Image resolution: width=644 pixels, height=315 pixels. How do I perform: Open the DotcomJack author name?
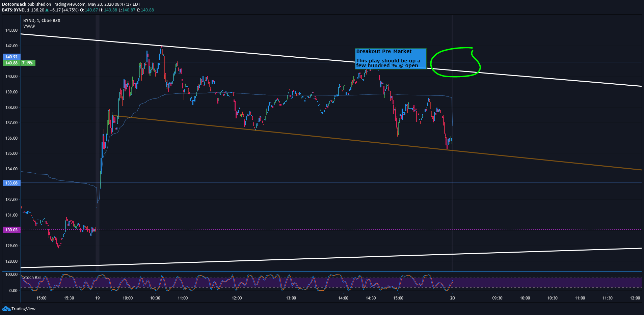(14, 4)
